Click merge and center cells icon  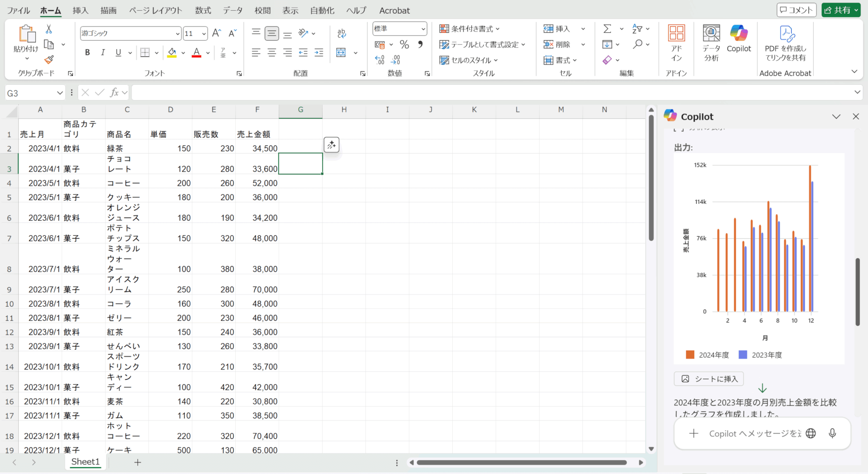(x=341, y=52)
